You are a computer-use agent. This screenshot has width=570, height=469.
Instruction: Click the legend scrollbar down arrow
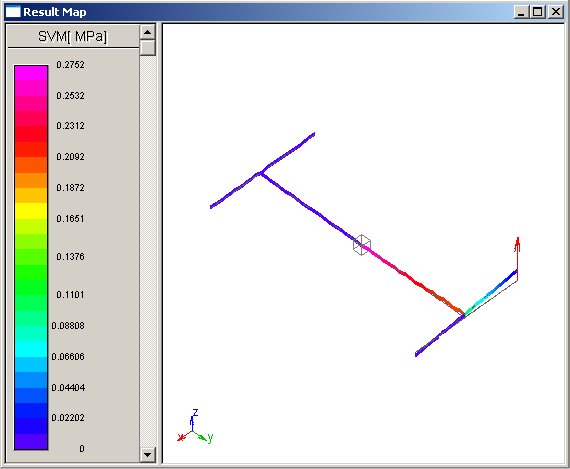148,454
